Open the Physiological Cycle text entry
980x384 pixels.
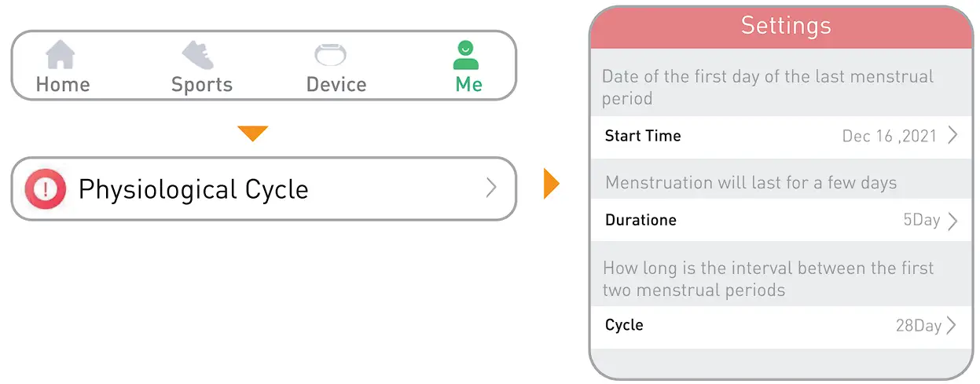pyautogui.click(x=193, y=189)
